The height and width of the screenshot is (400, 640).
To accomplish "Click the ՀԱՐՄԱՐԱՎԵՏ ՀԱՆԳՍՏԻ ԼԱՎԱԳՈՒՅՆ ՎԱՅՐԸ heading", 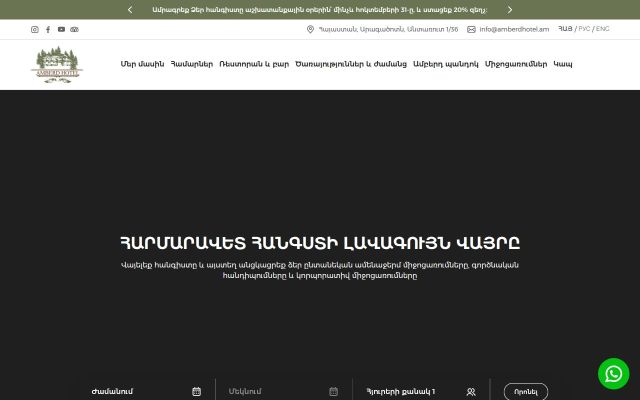I will [x=320, y=243].
